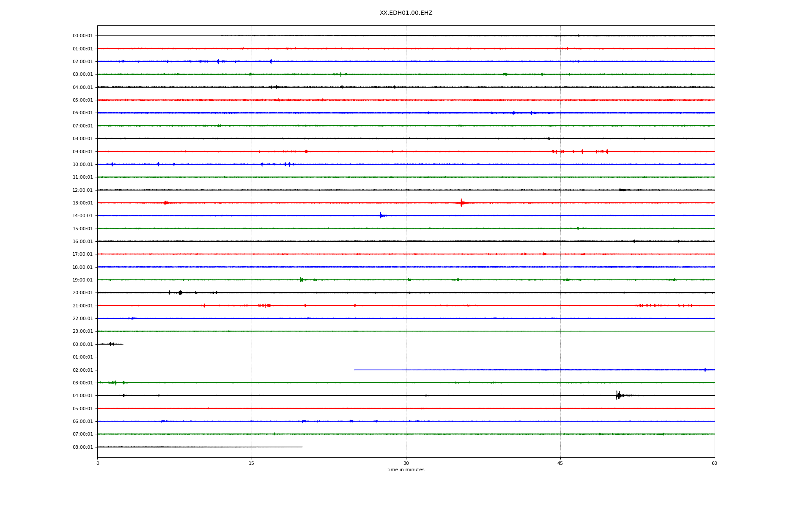Click the 09:00:01 row time label
Screen dimensions: 812x508
[x=82, y=152]
